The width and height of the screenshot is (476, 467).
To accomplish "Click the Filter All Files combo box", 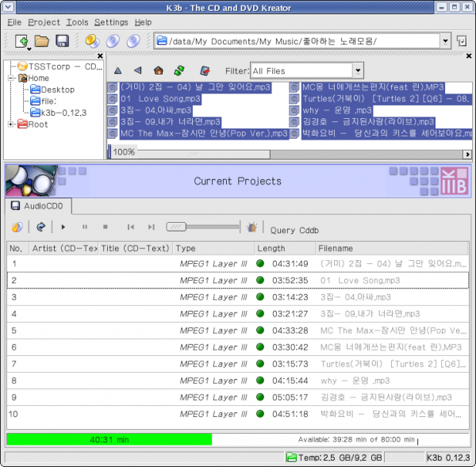I will point(306,71).
